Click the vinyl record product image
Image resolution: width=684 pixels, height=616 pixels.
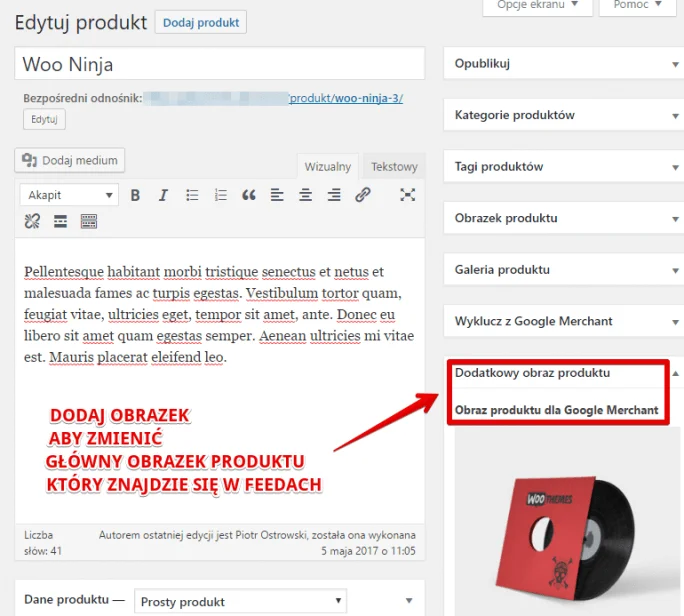(566, 538)
